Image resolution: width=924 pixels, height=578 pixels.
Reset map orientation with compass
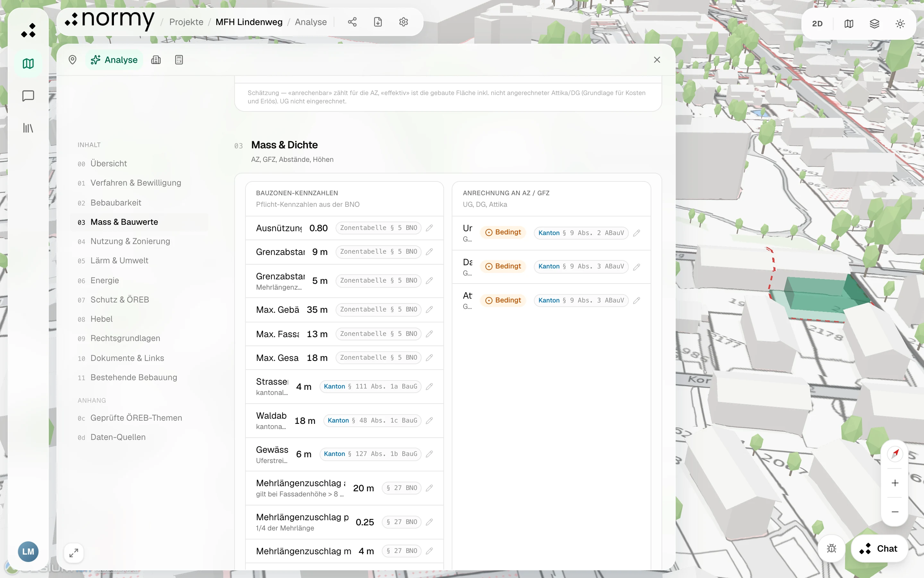895,454
